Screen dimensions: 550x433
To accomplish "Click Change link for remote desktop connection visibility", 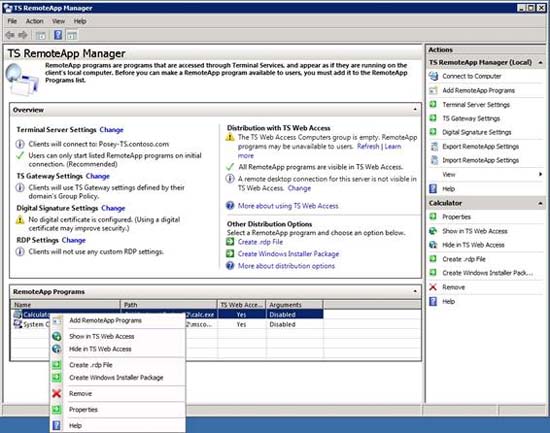I will (299, 188).
